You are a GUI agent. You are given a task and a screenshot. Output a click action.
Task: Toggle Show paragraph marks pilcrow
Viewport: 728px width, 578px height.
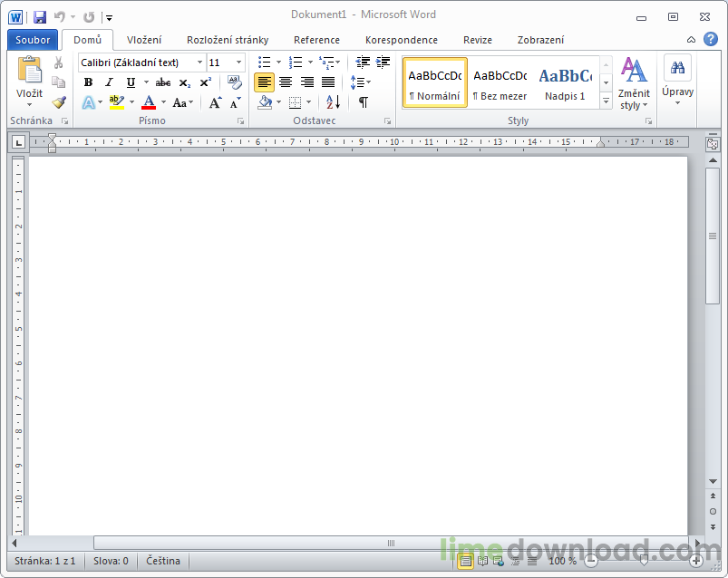tap(364, 102)
